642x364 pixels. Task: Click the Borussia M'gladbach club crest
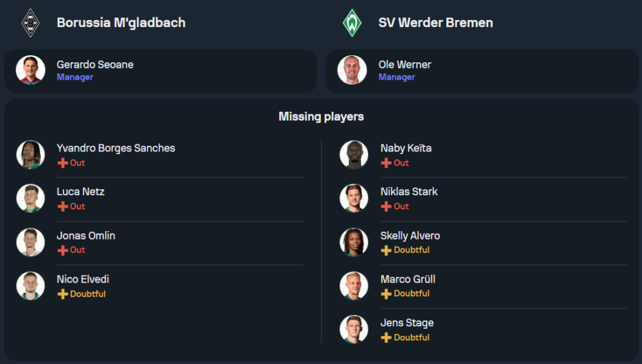tap(30, 22)
